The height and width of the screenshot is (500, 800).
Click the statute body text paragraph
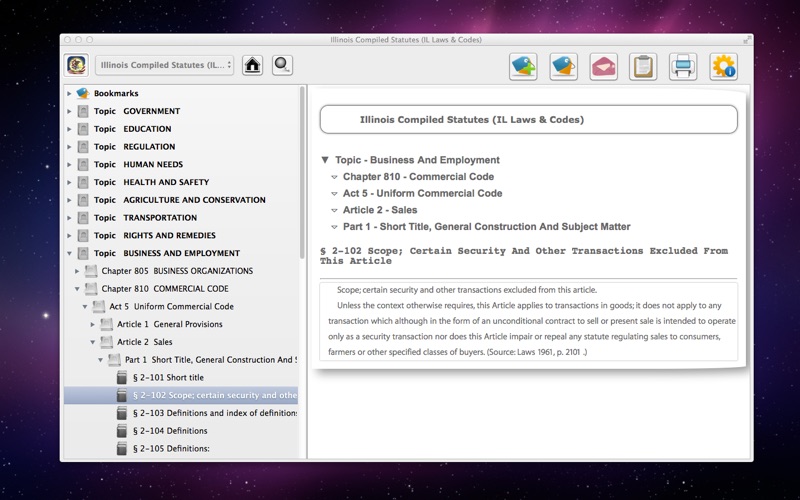[529, 321]
